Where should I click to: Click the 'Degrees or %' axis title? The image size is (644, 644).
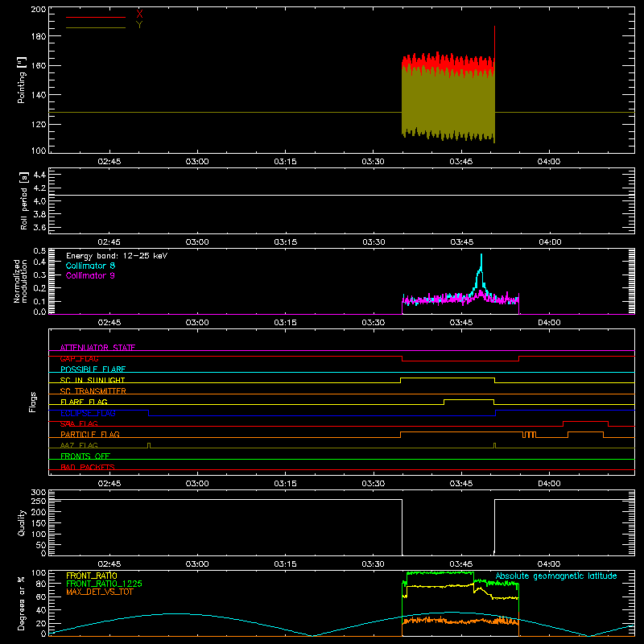pos(22,603)
